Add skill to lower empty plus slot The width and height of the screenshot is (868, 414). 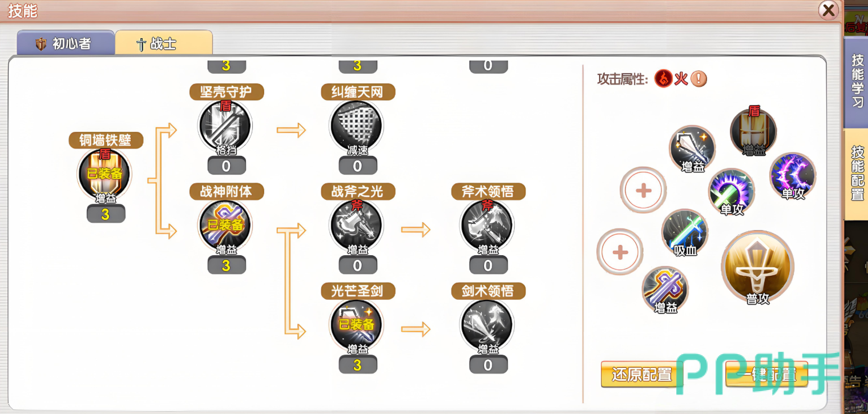[620, 252]
